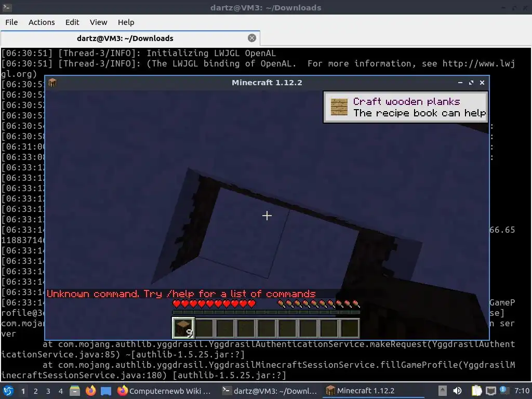Open the LXQt start menu icon
The width and height of the screenshot is (532, 399).
tap(8, 391)
